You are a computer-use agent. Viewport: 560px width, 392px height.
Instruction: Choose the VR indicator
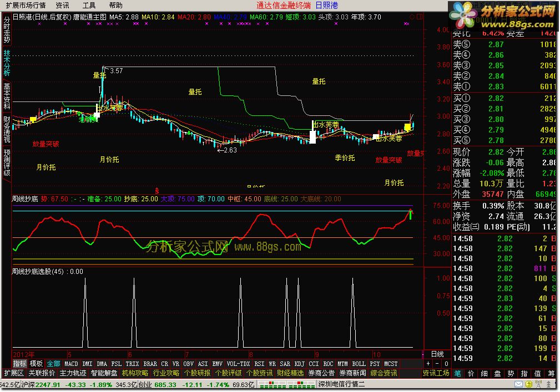tap(176, 364)
